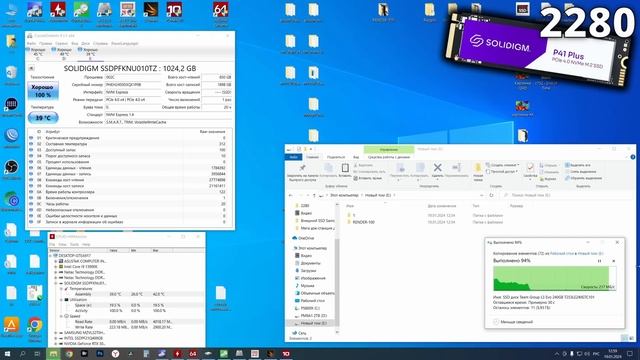This screenshot has height=360, width=640.
Task: Collapse SOLIDIGM SSDPFKNU01 node in HWMonitor
Action: 56,283
